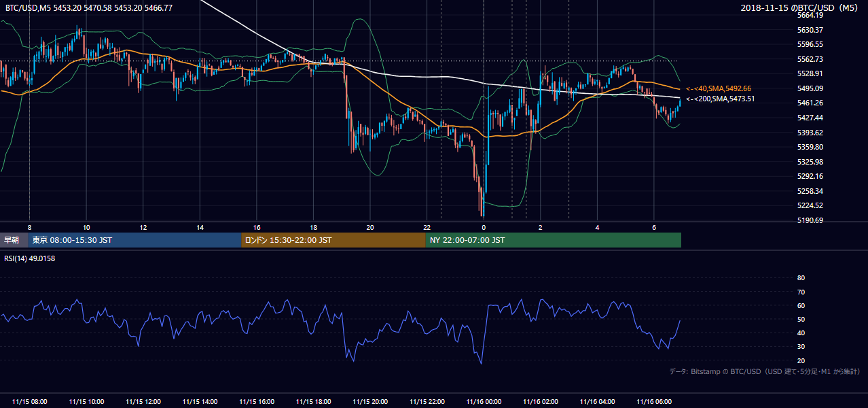Select the orange '40,SMA,5492.66' label
The image size is (868, 408).
pos(719,88)
